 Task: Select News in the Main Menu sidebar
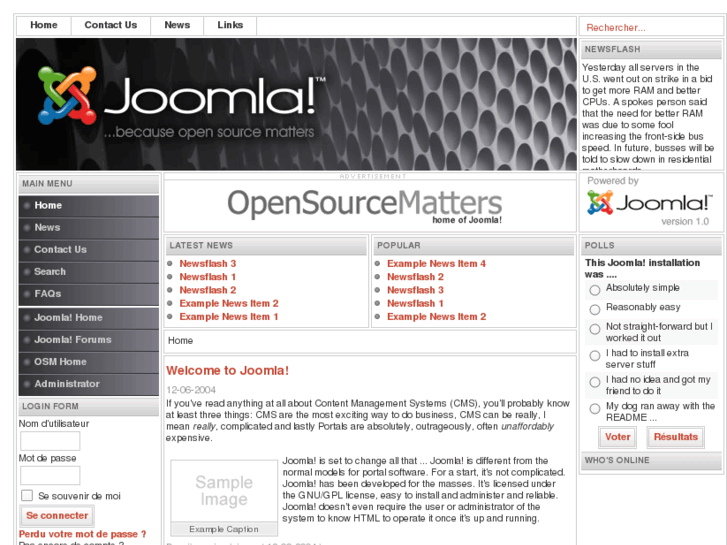point(89,228)
